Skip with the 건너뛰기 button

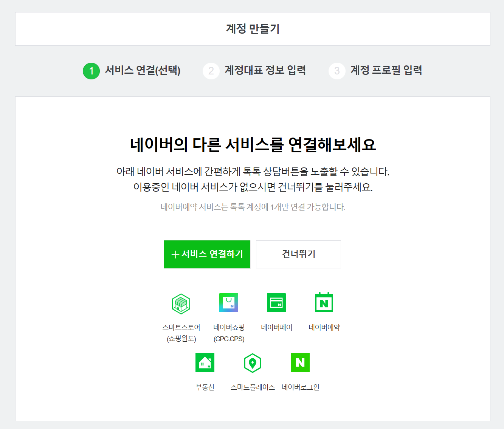point(298,254)
